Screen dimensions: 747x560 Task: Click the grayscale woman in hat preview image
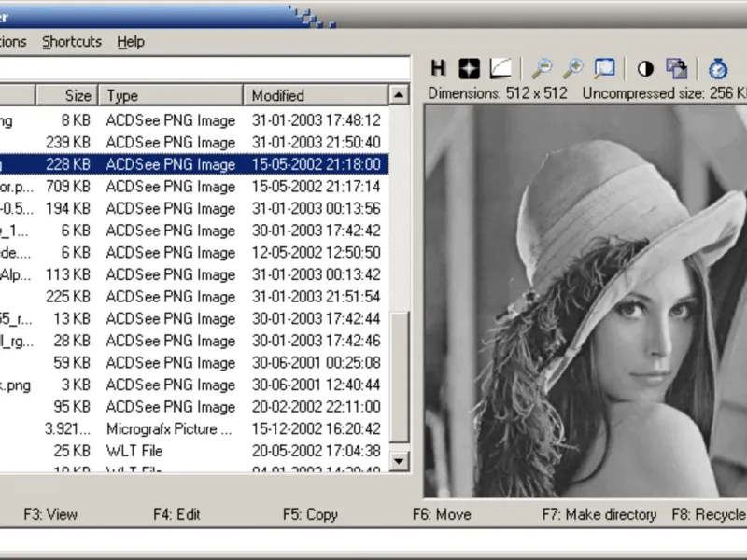click(585, 301)
